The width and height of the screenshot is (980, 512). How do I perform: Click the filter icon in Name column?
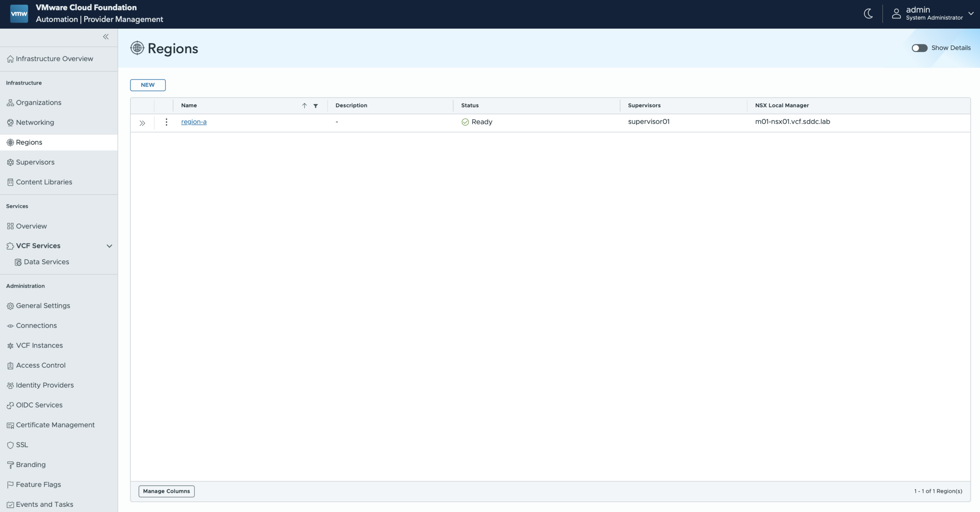[315, 106]
